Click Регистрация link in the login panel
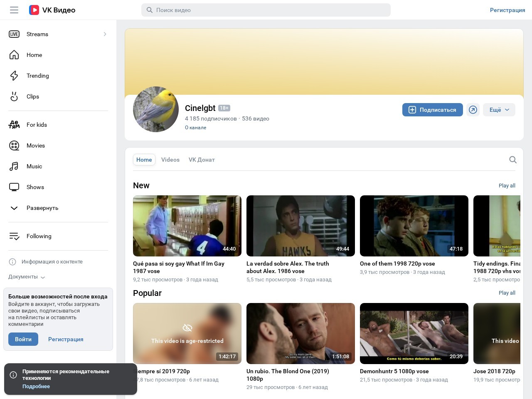This screenshot has height=399, width=532. (66, 339)
